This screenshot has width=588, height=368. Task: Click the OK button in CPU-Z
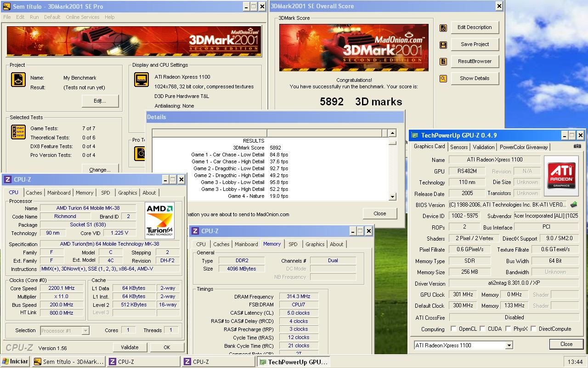tap(167, 347)
